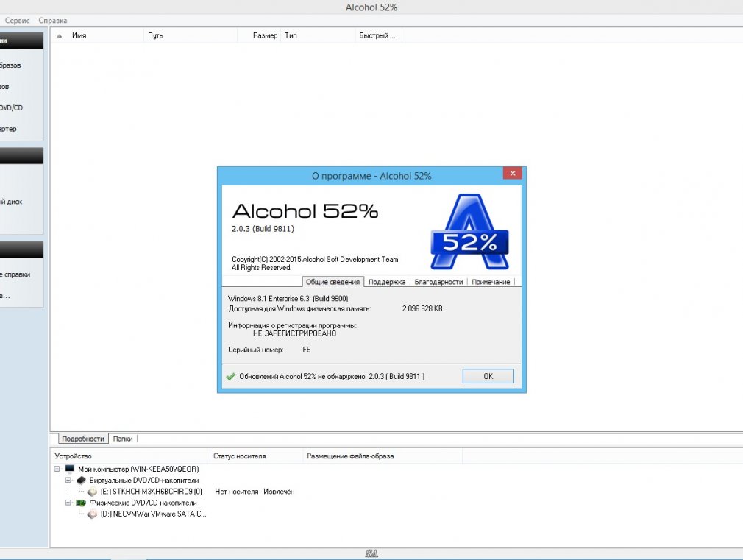Switch to Благодарности tab
This screenshot has height=560, width=743.
(x=438, y=282)
